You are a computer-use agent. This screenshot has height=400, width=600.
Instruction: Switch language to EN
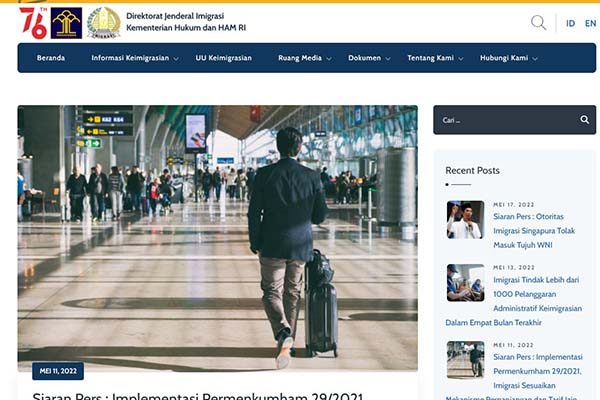590,23
